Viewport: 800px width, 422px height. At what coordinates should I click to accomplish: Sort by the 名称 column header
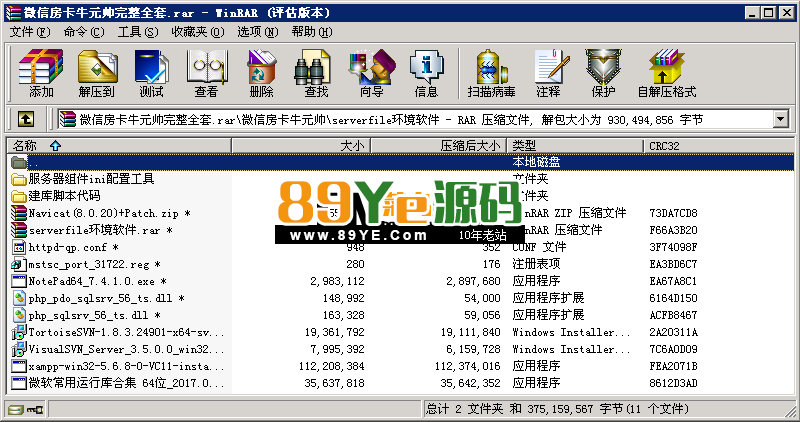(x=119, y=146)
